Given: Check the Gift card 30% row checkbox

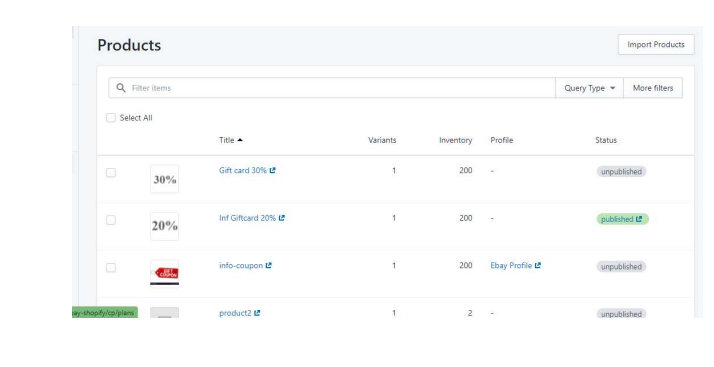Looking at the screenshot, I should point(111,173).
